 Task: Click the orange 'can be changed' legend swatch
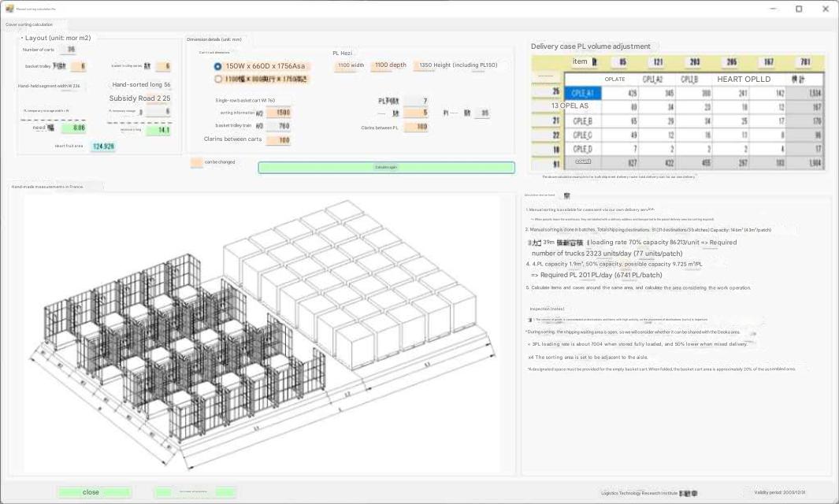click(x=196, y=162)
